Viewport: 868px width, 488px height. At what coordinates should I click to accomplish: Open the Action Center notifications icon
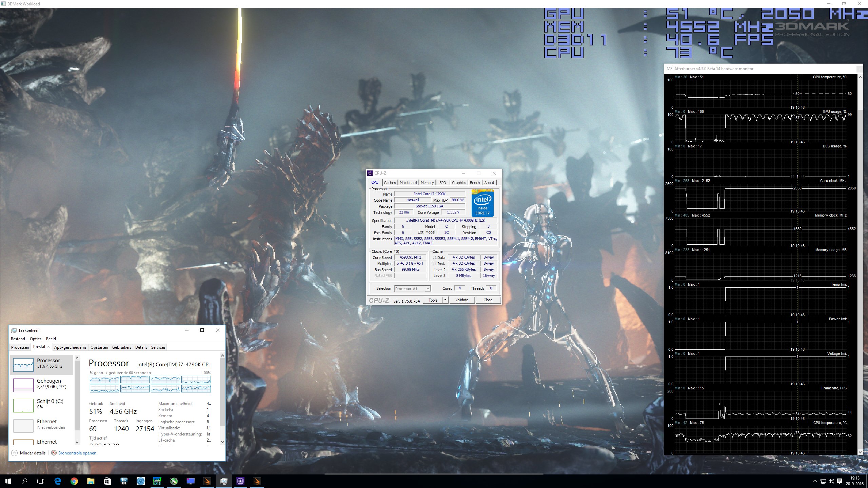pos(840,481)
